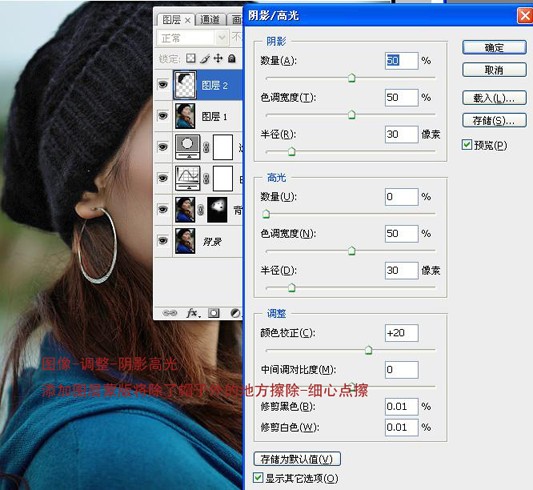Switch to the 图层 tab
Viewport: 533px width, 490px height.
click(172, 20)
